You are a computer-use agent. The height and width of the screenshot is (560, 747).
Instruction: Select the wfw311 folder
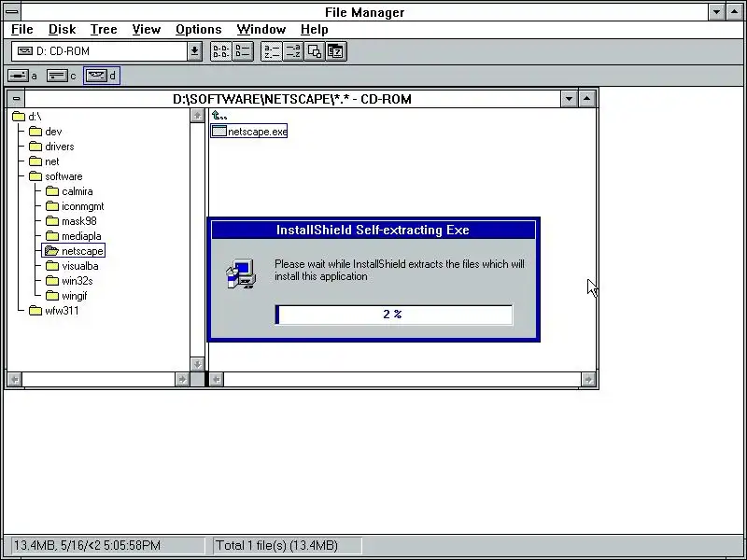coord(54,311)
